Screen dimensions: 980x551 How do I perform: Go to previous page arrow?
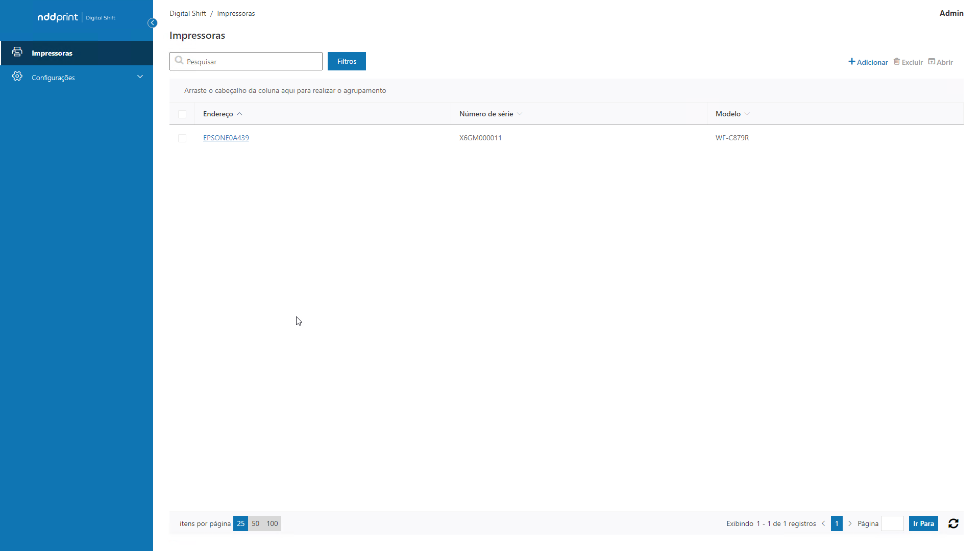click(x=823, y=523)
